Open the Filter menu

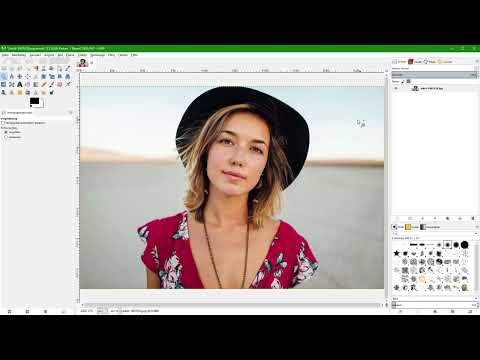coord(111,55)
